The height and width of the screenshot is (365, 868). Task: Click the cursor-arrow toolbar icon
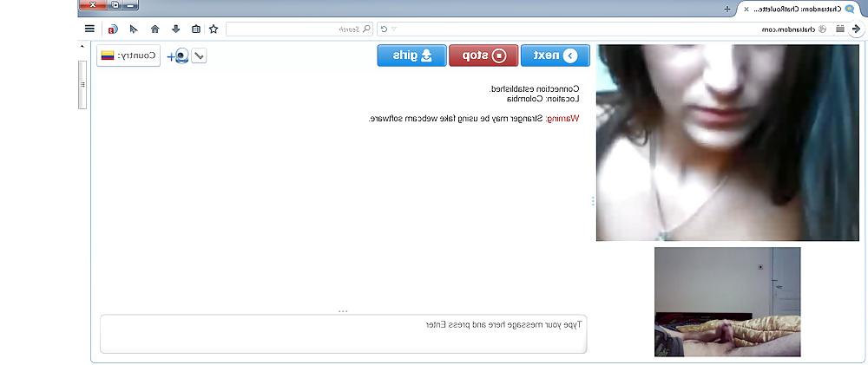pyautogui.click(x=134, y=29)
